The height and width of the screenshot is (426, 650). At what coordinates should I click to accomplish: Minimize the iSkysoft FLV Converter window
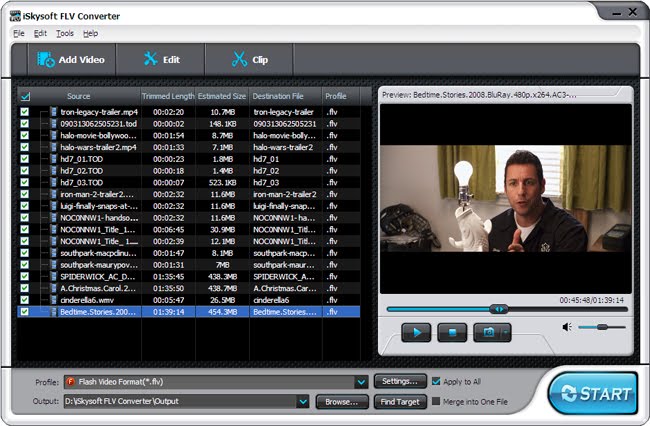617,13
